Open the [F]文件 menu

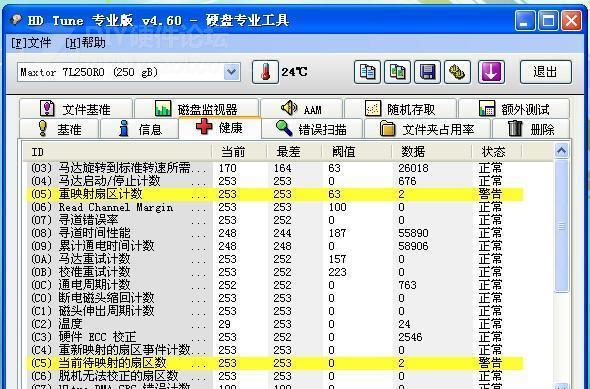coord(31,43)
